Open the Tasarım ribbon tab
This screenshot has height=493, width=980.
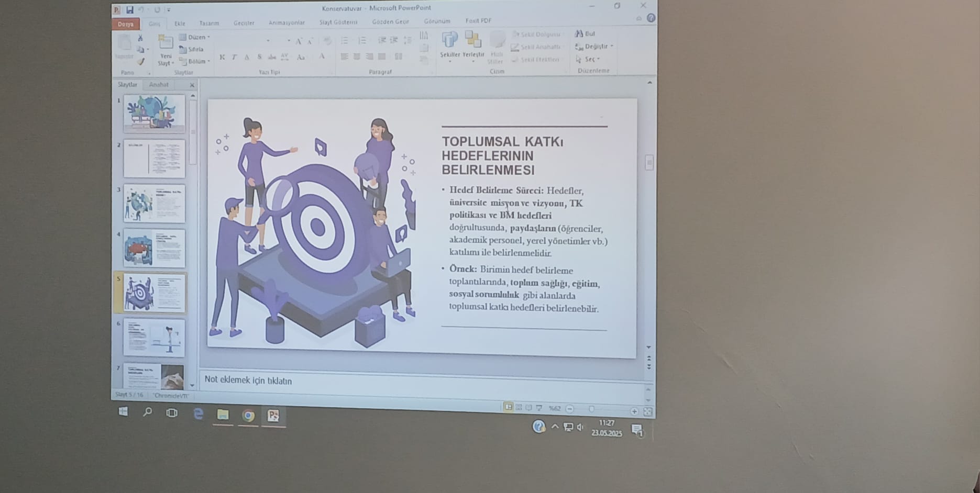click(x=209, y=23)
